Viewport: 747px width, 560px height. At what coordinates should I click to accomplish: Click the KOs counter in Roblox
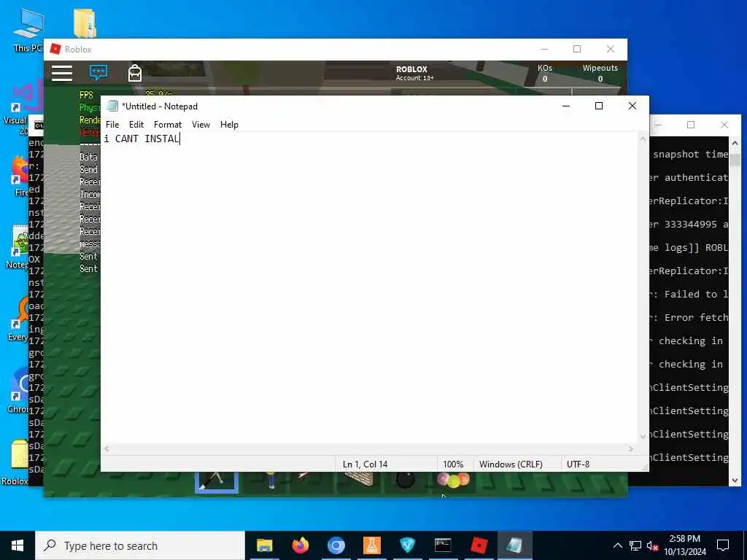[x=545, y=74]
